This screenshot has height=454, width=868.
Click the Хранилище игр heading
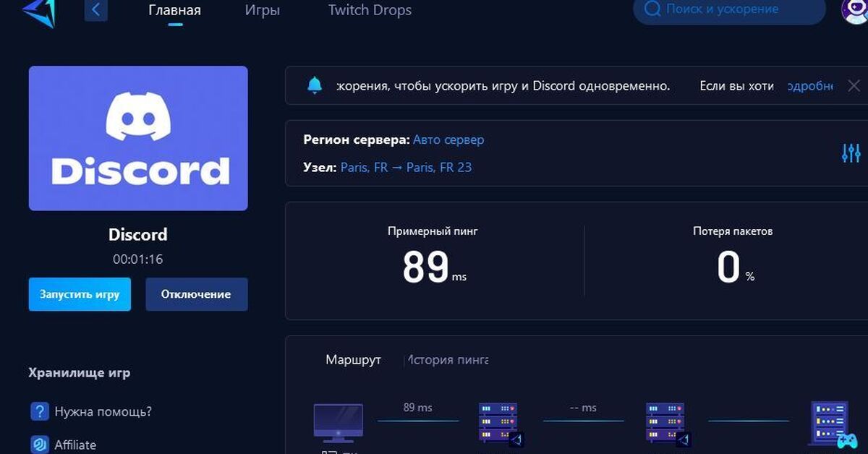pos(80,373)
